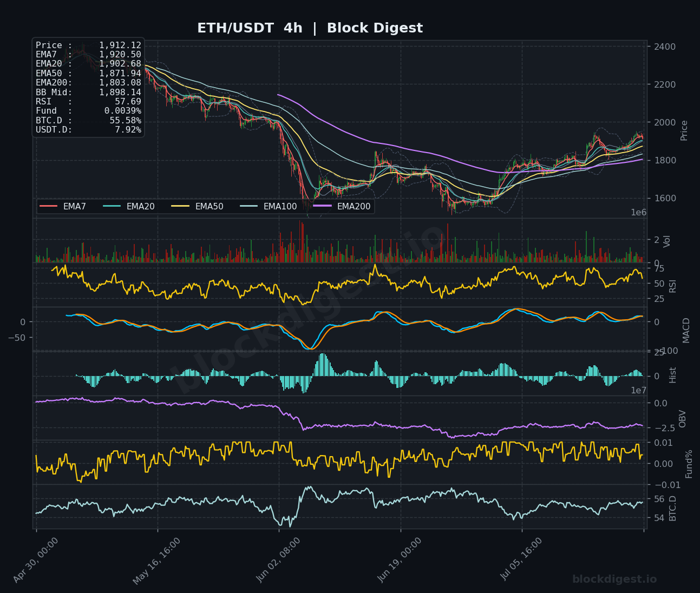The height and width of the screenshot is (593, 700).
Task: Click the Hist panel axis label
Action: tap(673, 374)
